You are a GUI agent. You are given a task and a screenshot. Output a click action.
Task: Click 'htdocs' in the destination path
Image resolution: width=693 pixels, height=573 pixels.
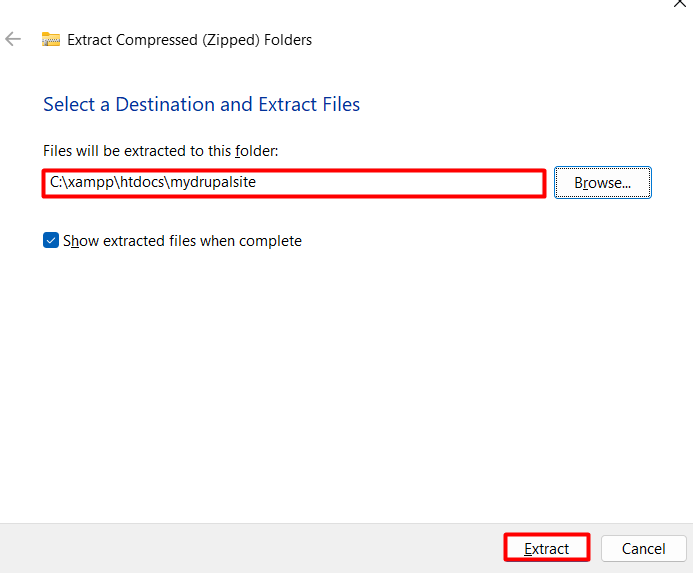click(141, 183)
